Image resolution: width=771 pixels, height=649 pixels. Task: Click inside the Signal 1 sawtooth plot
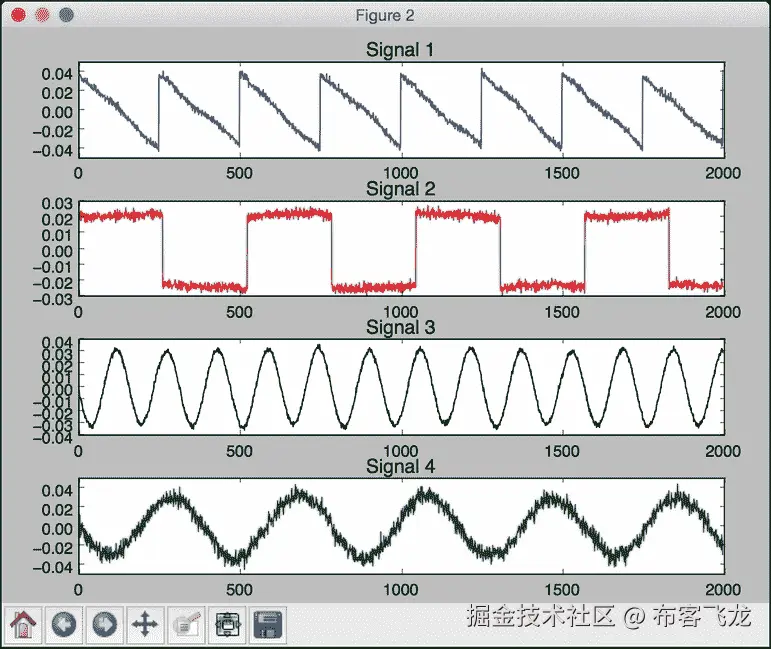click(401, 110)
